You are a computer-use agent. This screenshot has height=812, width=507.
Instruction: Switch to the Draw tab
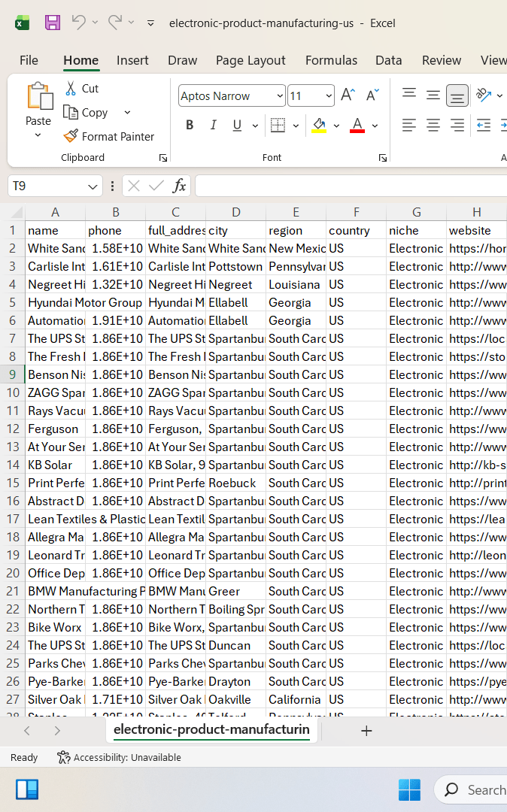182,60
